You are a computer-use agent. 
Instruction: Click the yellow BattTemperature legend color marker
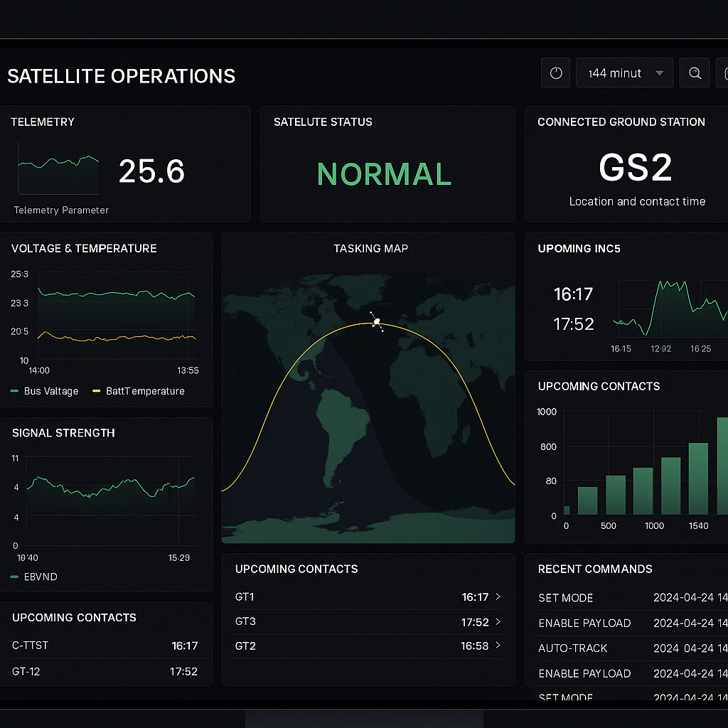[95, 391]
